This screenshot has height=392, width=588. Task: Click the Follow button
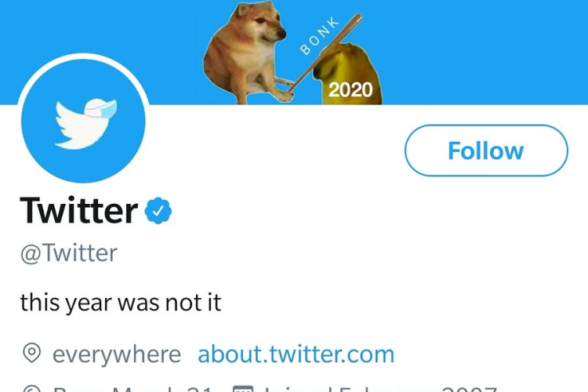coord(486,151)
